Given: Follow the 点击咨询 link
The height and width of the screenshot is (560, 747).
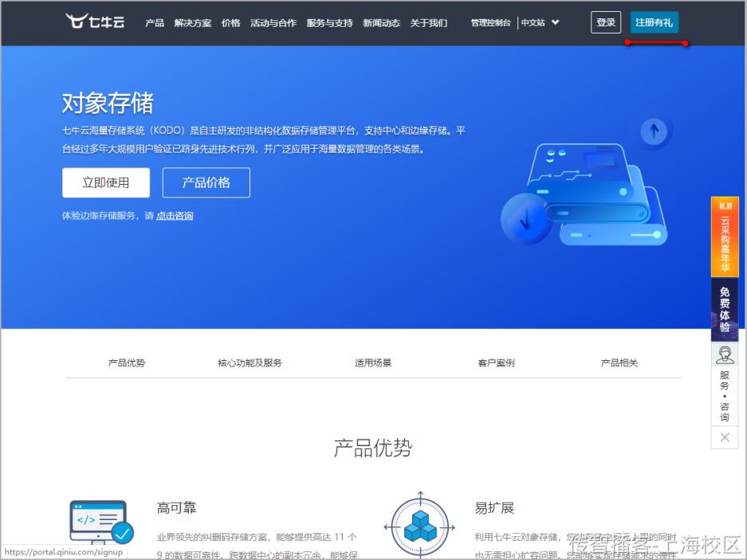Looking at the screenshot, I should [175, 216].
